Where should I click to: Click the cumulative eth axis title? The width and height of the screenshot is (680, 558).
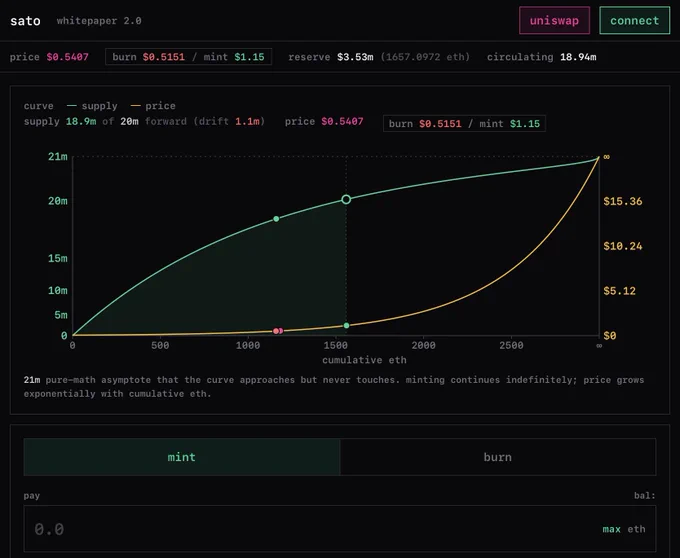(x=364, y=360)
